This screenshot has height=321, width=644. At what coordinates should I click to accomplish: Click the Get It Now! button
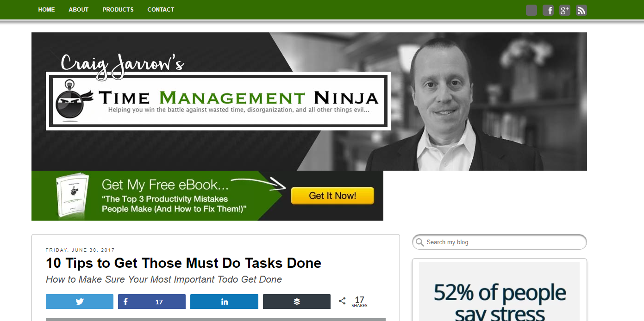(332, 196)
